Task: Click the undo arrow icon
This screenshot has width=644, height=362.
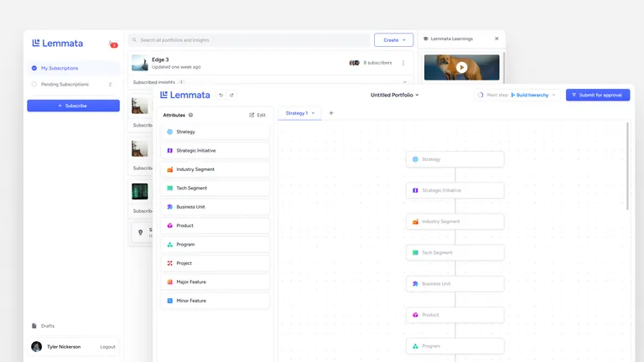Action: [221, 95]
